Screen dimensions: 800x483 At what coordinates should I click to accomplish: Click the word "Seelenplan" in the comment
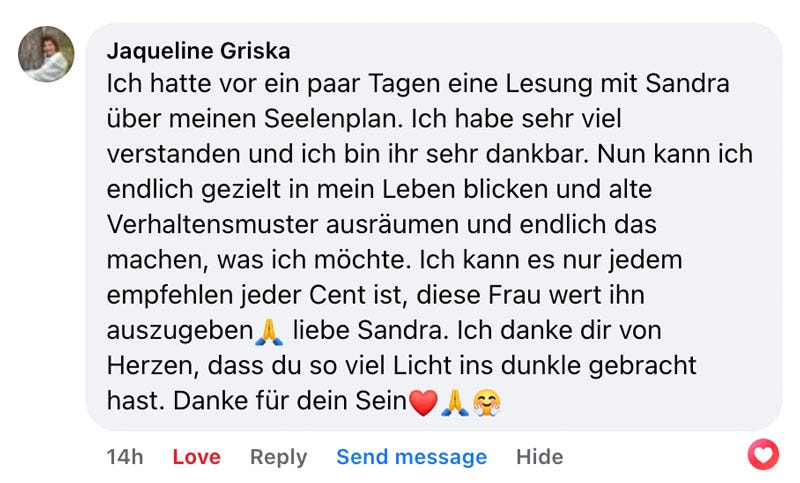pyautogui.click(x=318, y=119)
